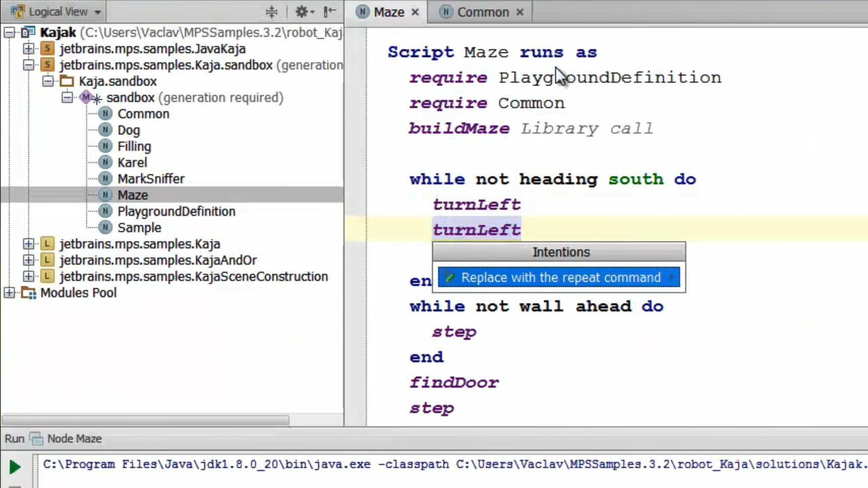This screenshot has height=488, width=868.
Task: Click the findDoor command
Action: [x=454, y=382]
